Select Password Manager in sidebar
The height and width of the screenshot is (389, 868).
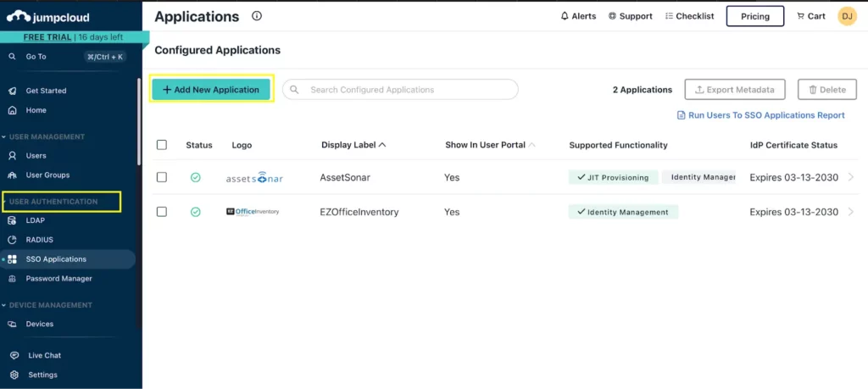(x=58, y=279)
